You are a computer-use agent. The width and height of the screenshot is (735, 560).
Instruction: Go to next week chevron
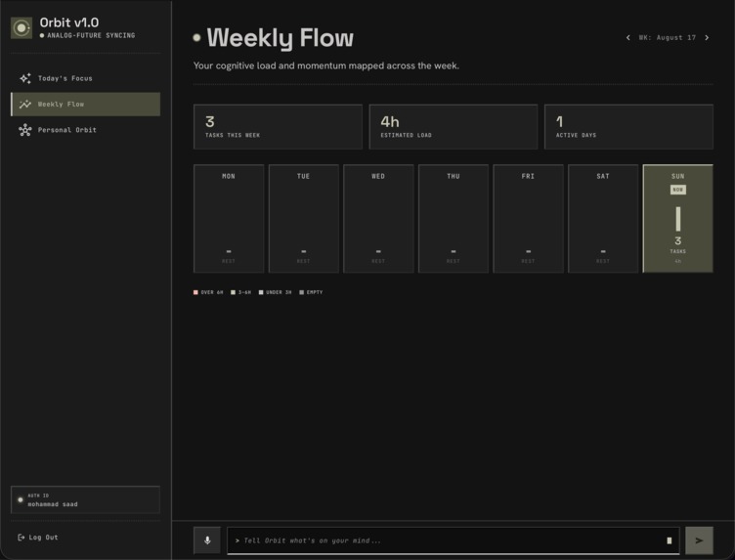pos(707,37)
